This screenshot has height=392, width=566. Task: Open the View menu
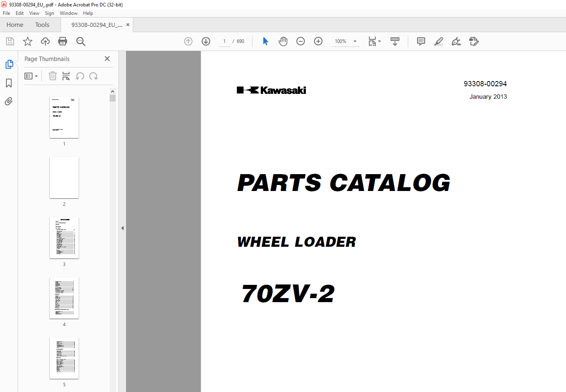(34, 13)
